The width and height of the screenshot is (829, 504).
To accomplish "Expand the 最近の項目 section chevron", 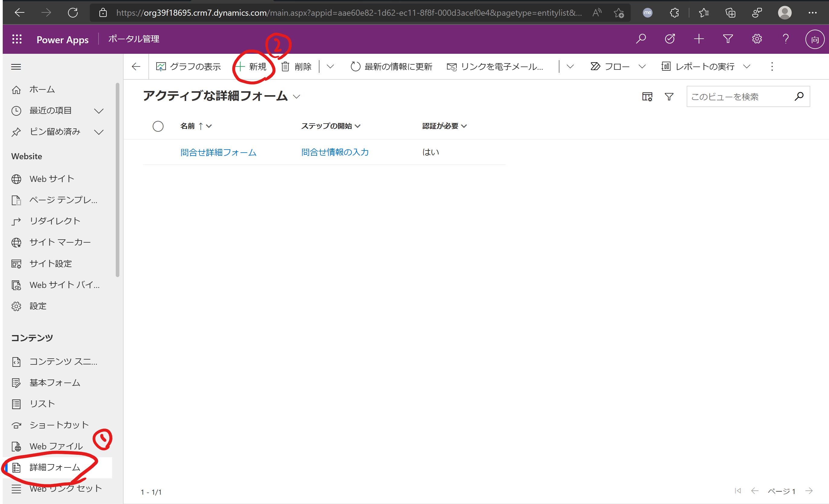I will tap(99, 111).
